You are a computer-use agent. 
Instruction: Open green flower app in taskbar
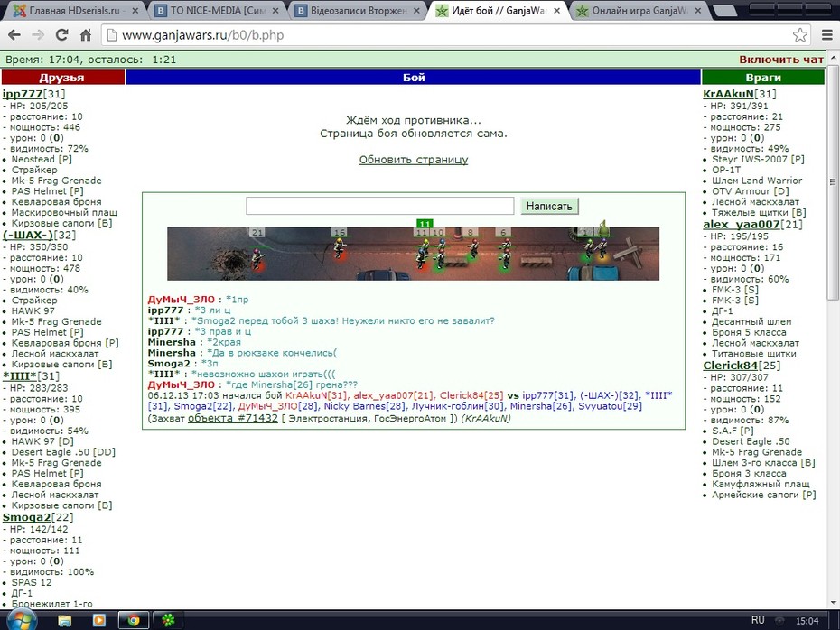point(168,620)
